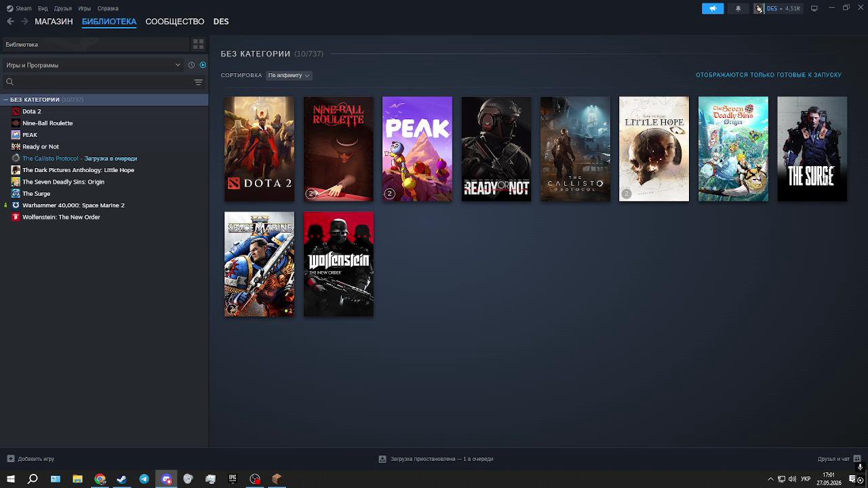The height and width of the screenshot is (488, 868).
Task: Open Telegram from the taskbar
Action: click(144, 479)
